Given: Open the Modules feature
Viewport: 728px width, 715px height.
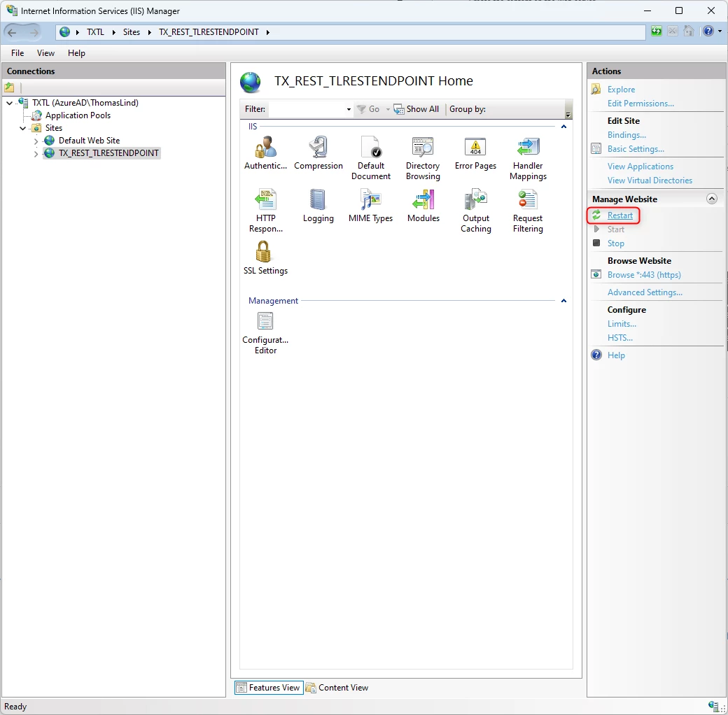Looking at the screenshot, I should tap(423, 206).
